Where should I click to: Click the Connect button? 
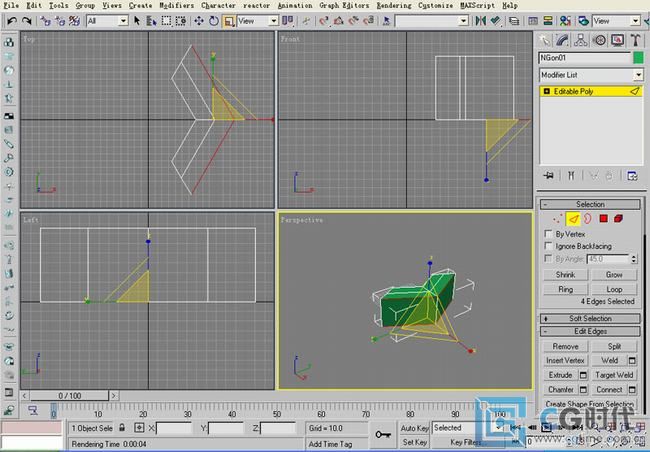tap(609, 389)
